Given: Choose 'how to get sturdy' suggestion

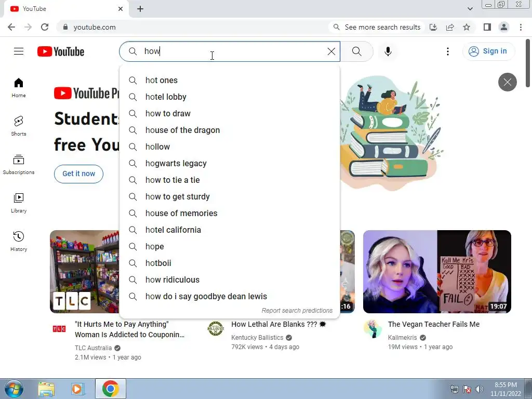Looking at the screenshot, I should (230, 196).
